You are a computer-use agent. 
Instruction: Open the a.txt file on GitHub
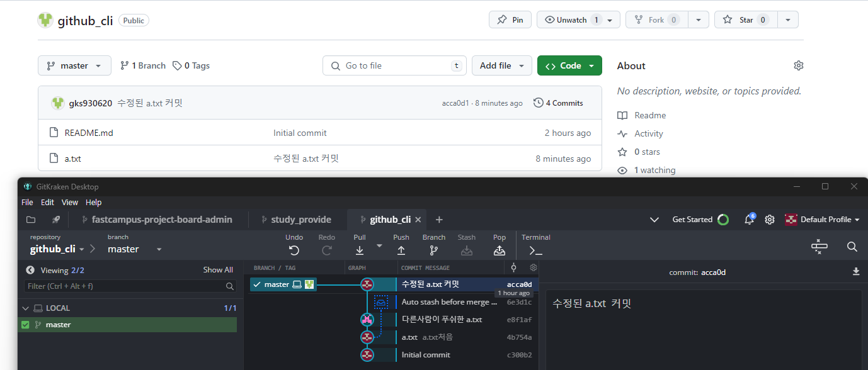[73, 159]
